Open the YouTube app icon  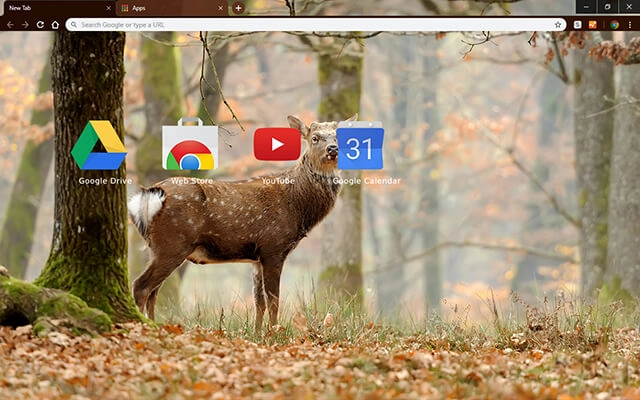[277, 144]
